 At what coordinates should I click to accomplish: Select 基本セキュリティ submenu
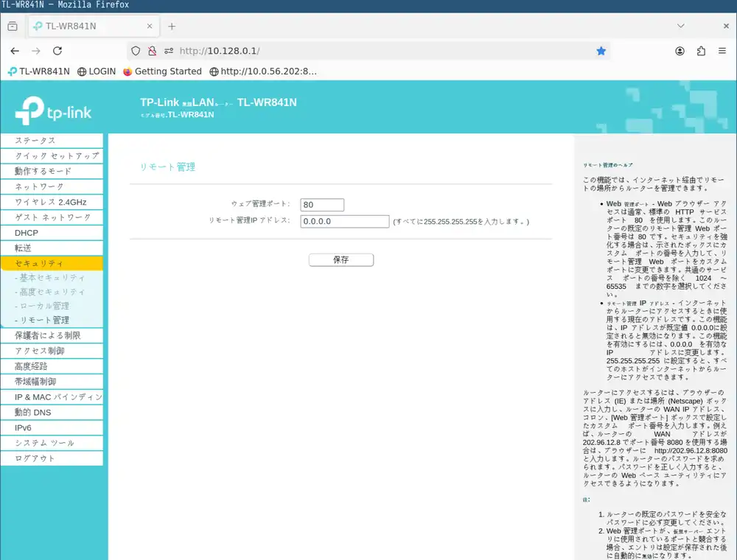click(x=50, y=278)
